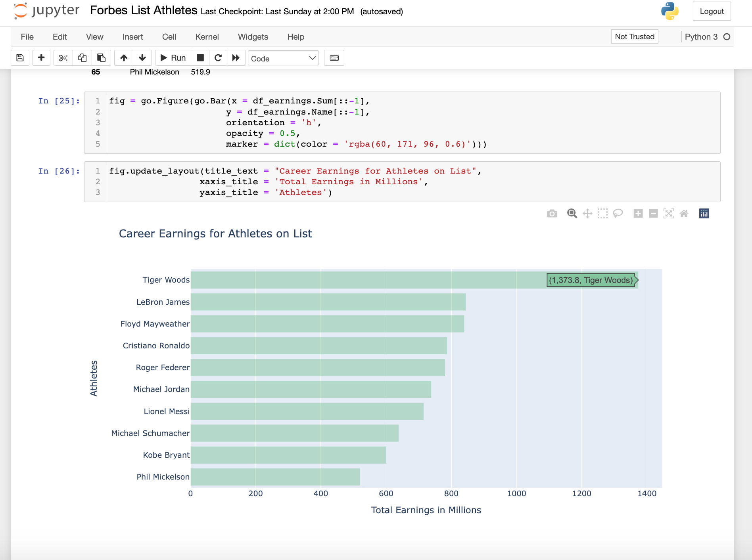Open the Widgets menu
Screen dimensions: 752x560
[x=253, y=37]
